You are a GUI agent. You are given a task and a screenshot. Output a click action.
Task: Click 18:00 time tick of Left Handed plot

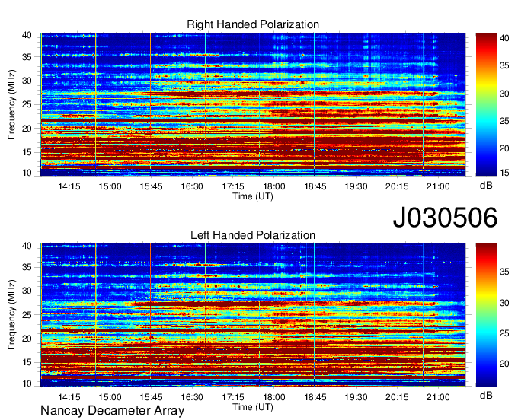click(274, 396)
